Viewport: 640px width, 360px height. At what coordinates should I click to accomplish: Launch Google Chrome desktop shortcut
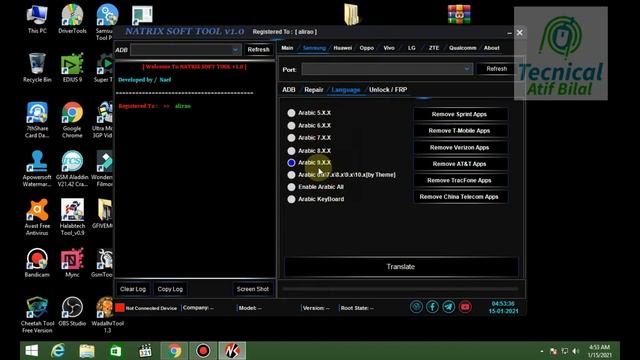coord(72,120)
